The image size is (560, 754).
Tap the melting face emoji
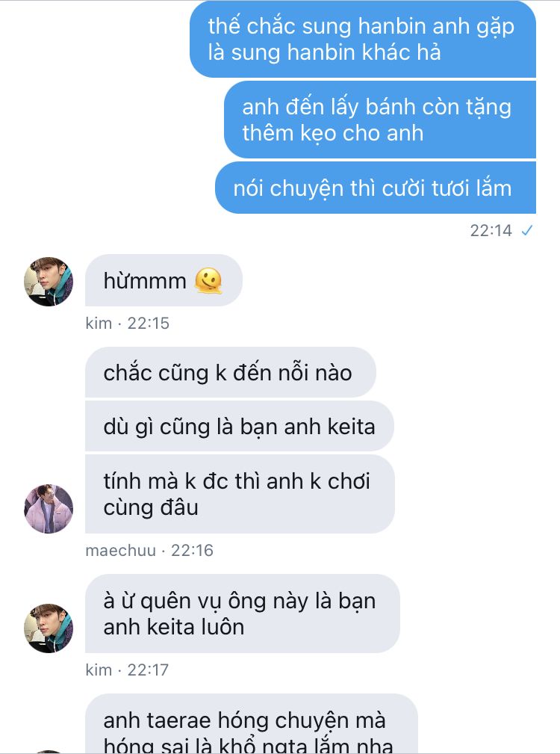(x=208, y=281)
